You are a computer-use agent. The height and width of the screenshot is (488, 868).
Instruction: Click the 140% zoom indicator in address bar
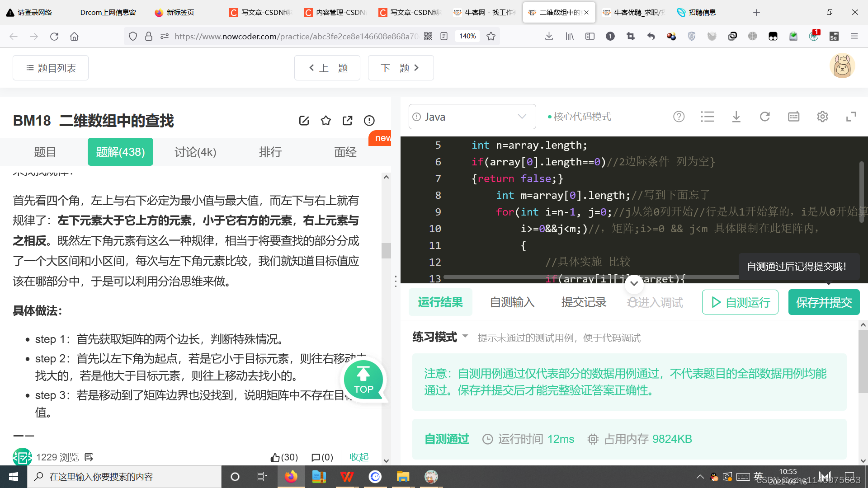467,36
